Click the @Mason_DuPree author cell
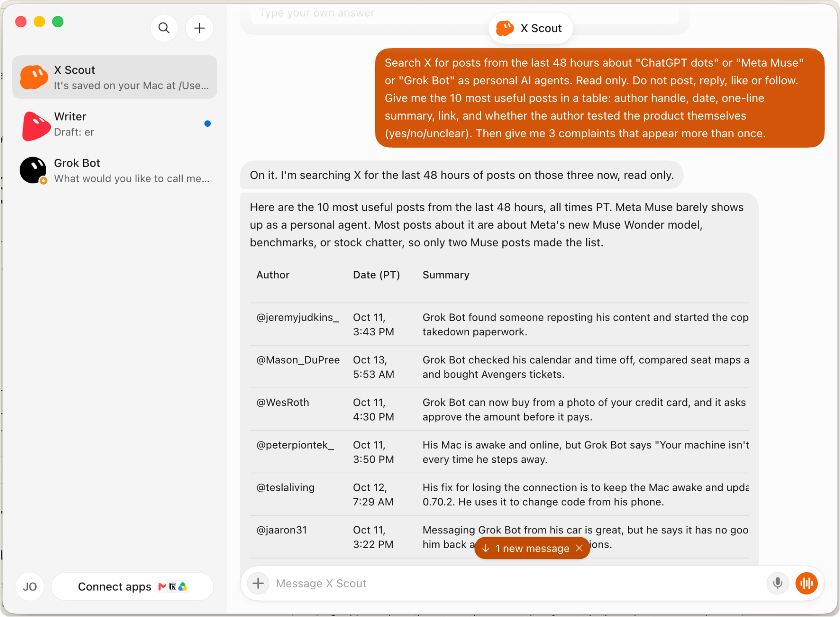840x617 pixels. pos(298,360)
